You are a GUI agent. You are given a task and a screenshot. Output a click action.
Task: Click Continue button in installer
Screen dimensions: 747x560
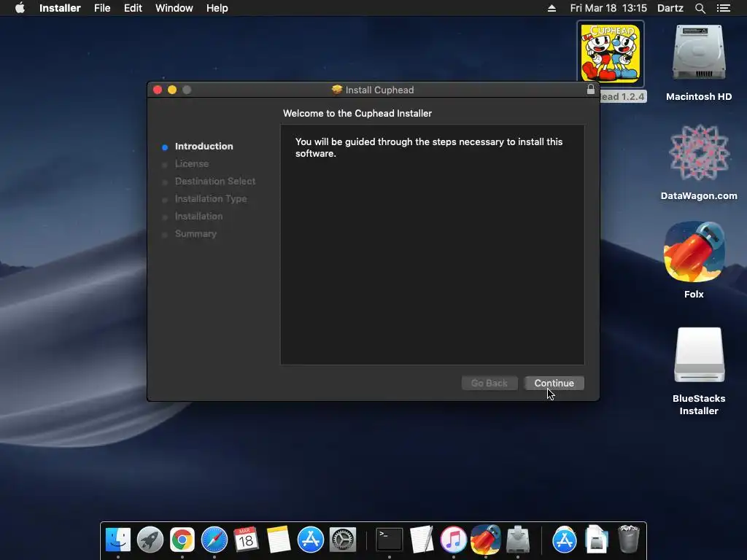coord(554,384)
